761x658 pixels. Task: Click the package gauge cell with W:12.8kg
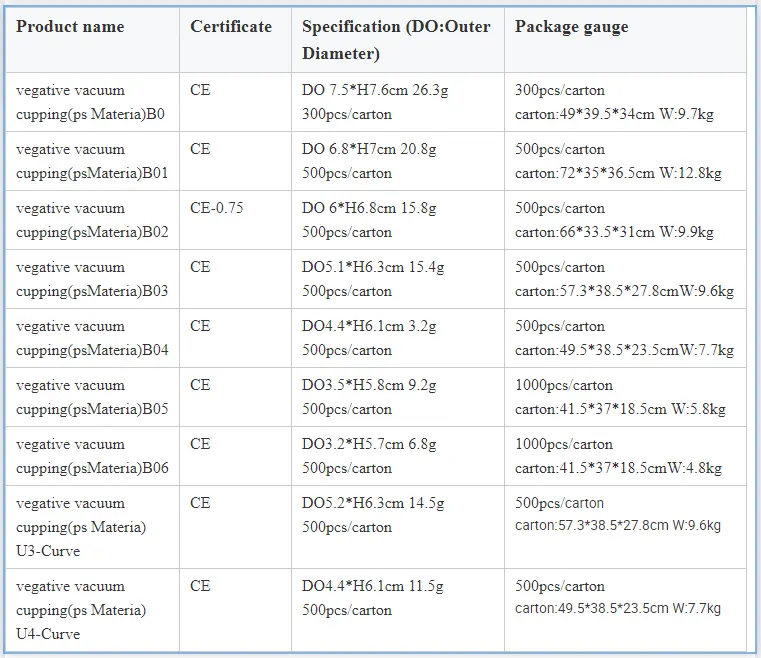pos(618,161)
